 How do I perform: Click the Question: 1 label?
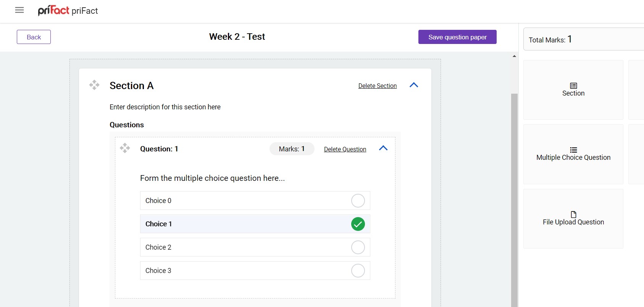[x=159, y=149]
